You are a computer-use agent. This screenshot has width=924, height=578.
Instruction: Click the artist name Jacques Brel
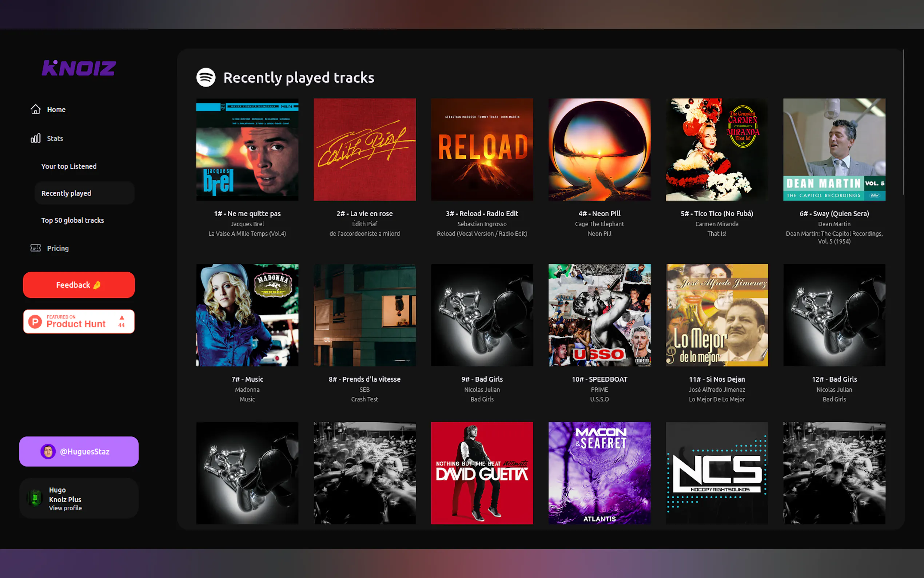point(247,224)
